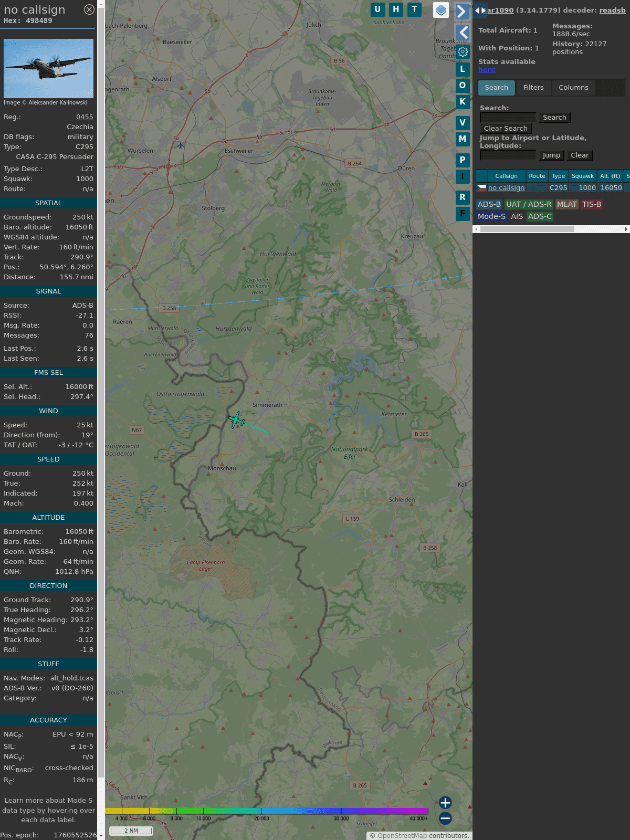This screenshot has height=840, width=630.
Task: Collapse sidebar with the right chevron
Action: 461,12
